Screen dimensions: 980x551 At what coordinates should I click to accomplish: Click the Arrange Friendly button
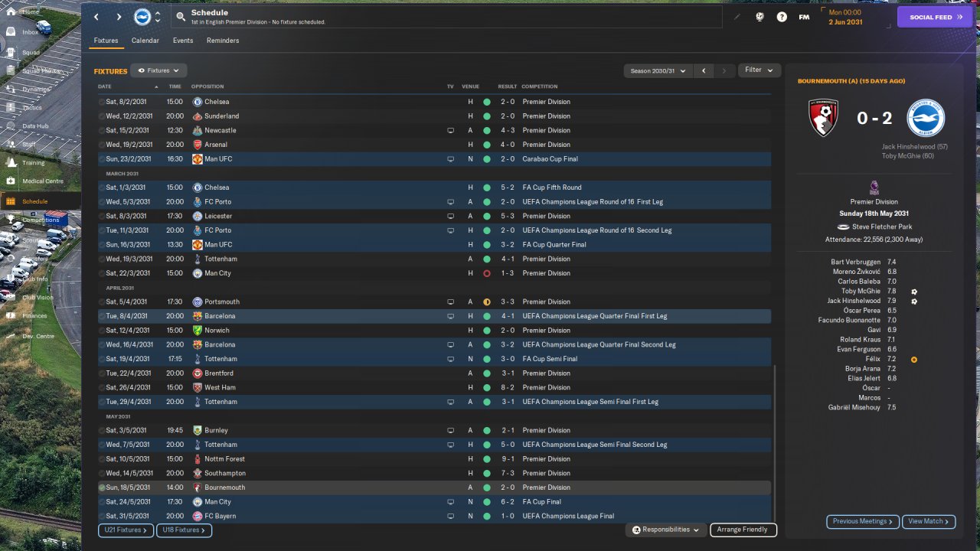[x=743, y=530]
